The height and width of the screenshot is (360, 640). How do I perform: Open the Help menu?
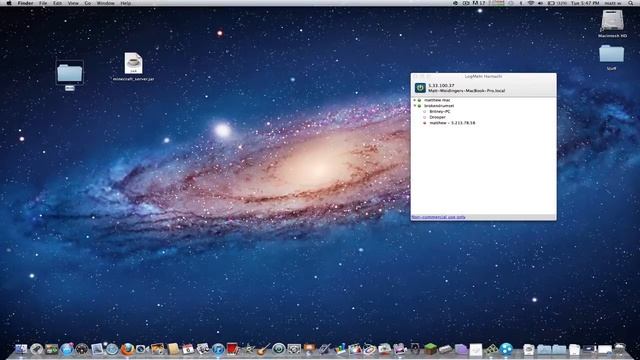click(126, 3)
